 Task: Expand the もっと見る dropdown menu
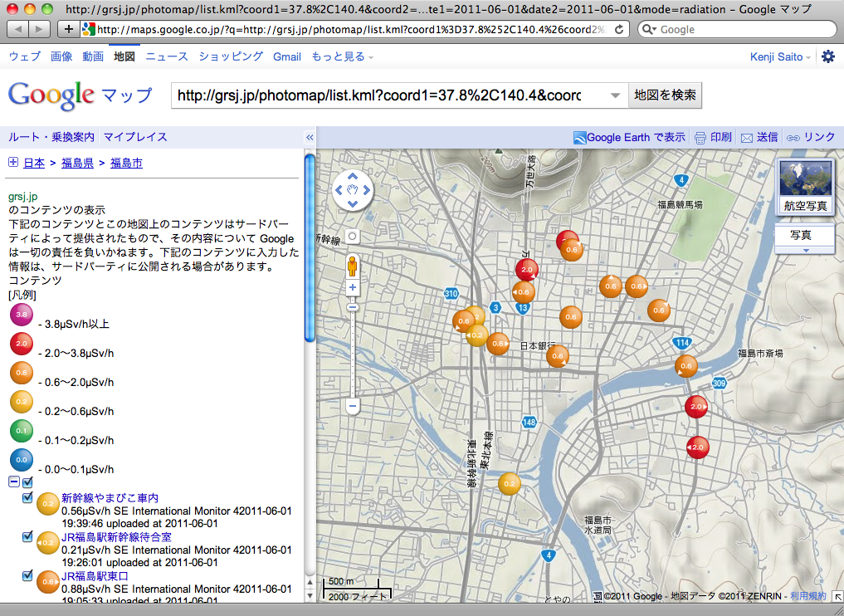pos(342,56)
